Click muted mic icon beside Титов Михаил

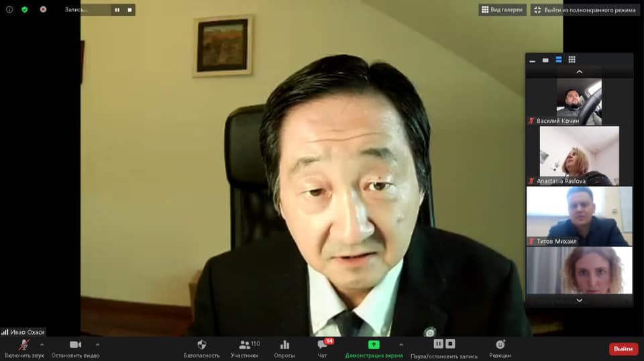pyautogui.click(x=531, y=241)
